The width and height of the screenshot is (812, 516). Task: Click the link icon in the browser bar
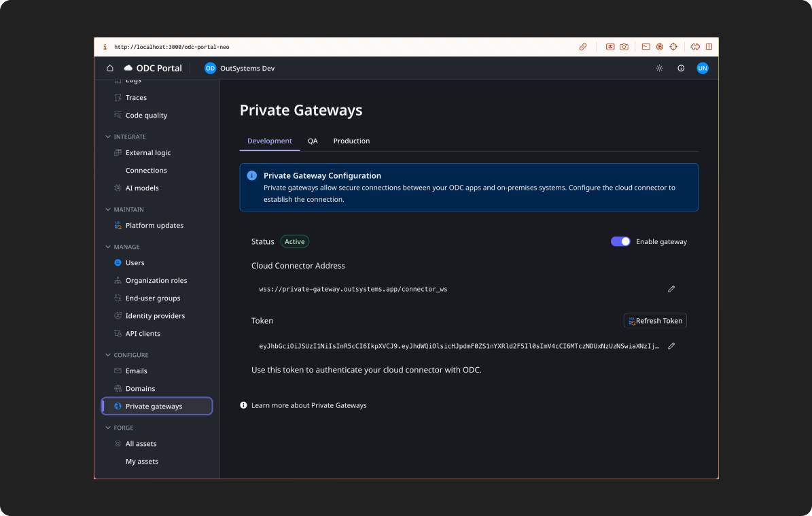tap(583, 47)
